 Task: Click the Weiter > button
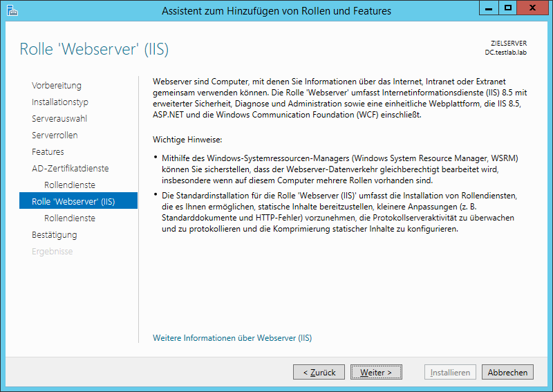[376, 372]
